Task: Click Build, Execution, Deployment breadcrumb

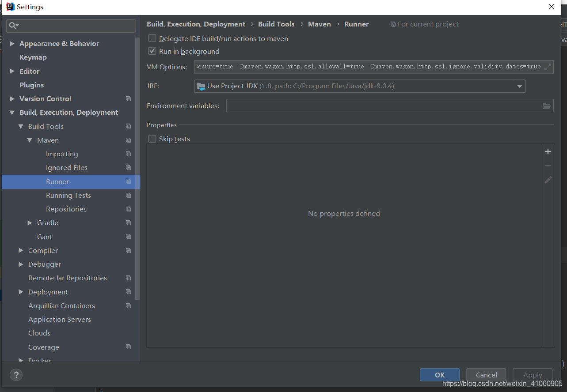Action: point(196,24)
